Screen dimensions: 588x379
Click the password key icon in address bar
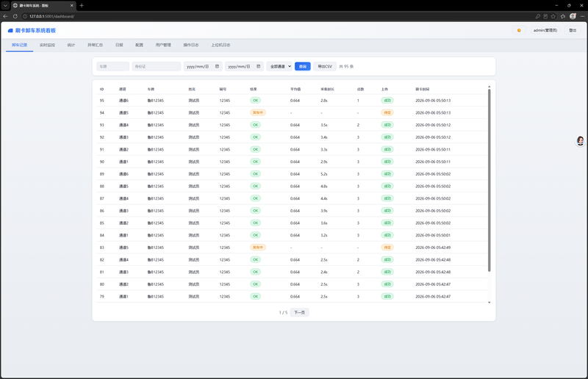pyautogui.click(x=538, y=16)
